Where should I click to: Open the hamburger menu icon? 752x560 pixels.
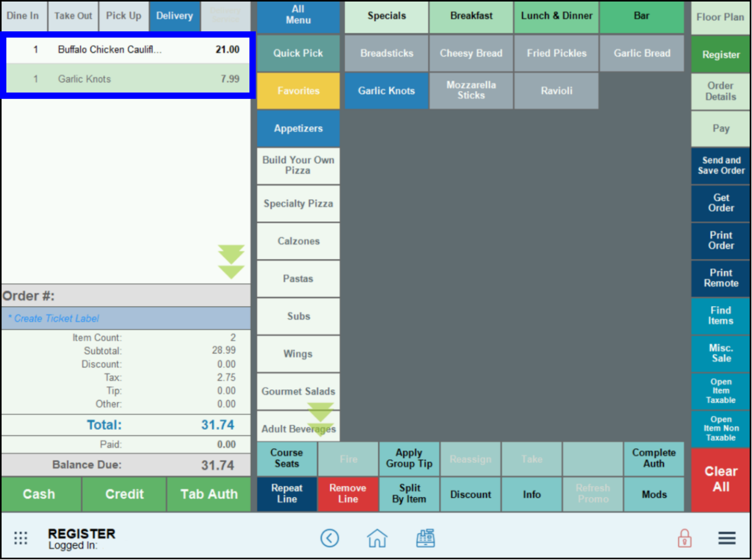pos(727,538)
